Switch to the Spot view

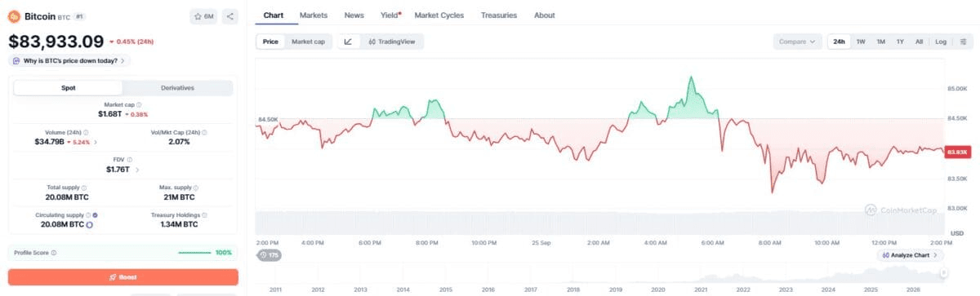tap(69, 88)
